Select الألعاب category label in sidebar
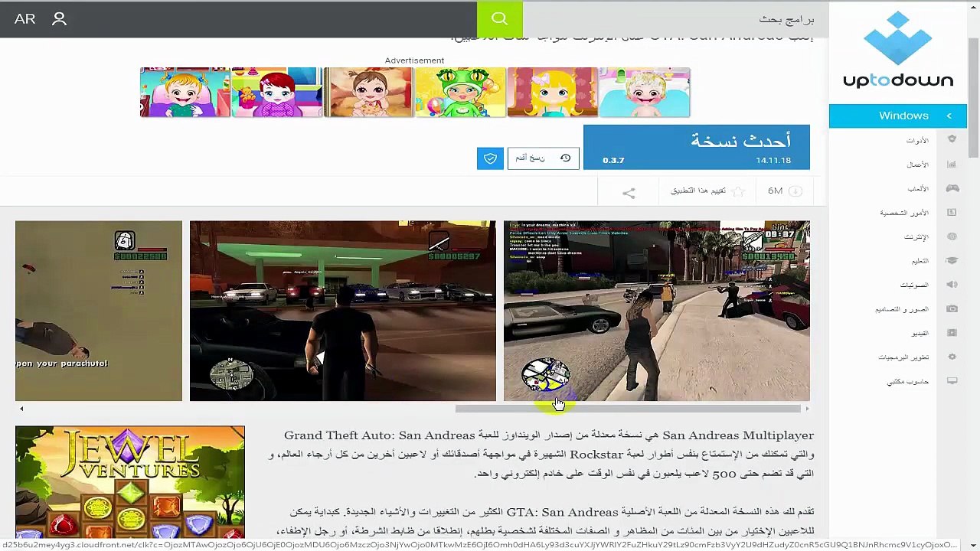The image size is (980, 551). point(918,188)
